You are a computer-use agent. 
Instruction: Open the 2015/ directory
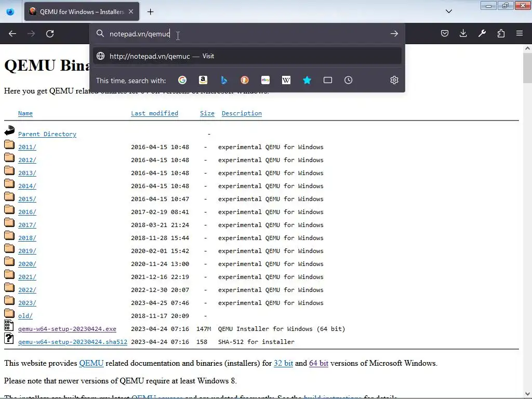click(27, 199)
